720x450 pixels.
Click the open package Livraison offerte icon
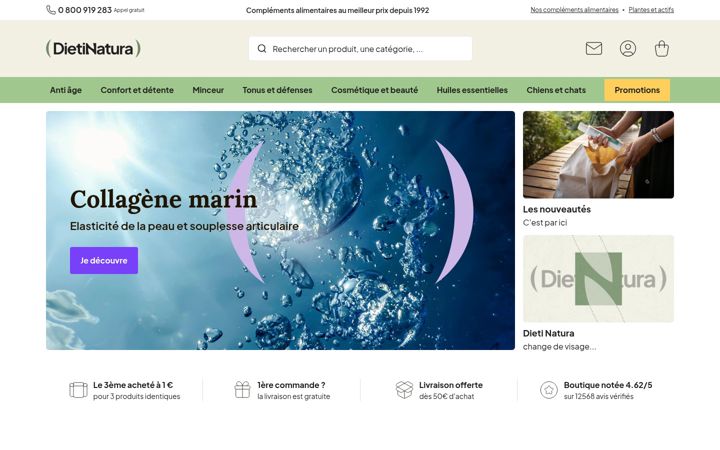pyautogui.click(x=404, y=390)
